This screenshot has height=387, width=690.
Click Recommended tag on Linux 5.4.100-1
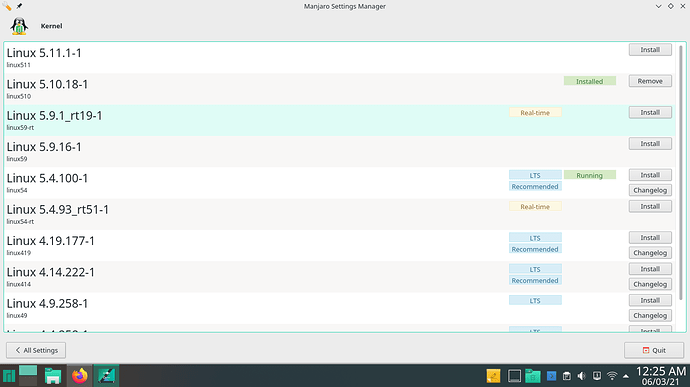click(535, 186)
